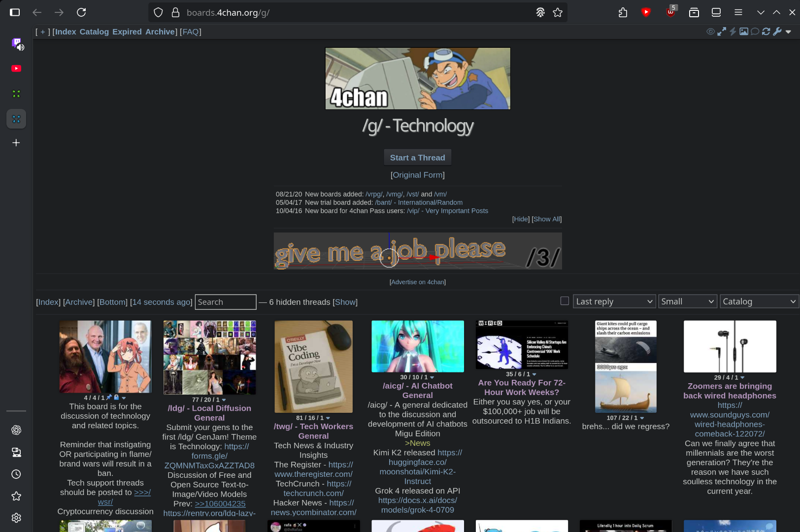Open the red YouTube shield extension
Viewport: 800px width, 532px height.
point(646,12)
